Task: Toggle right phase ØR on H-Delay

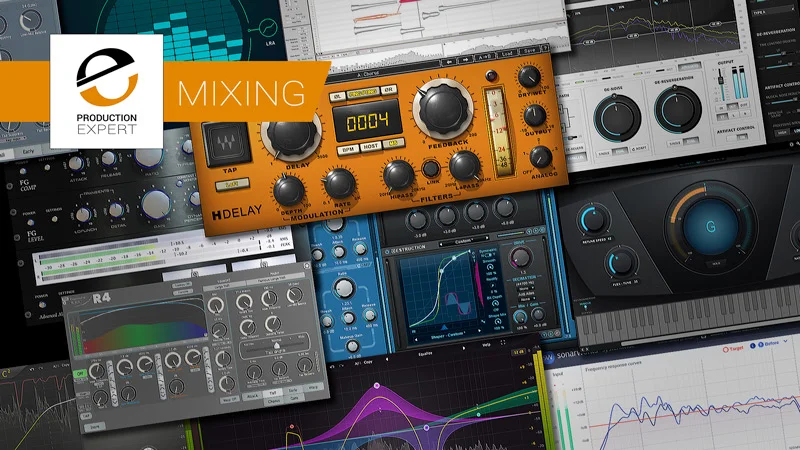Action: pos(388,90)
